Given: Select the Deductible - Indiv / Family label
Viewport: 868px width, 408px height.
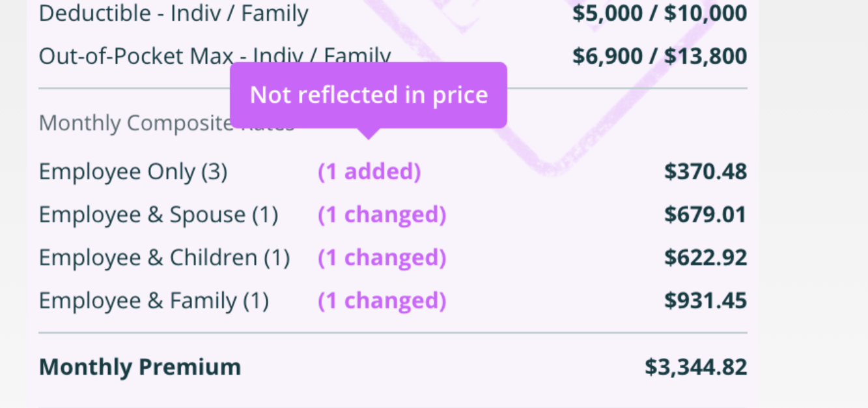Looking at the screenshot, I should coord(174,13).
